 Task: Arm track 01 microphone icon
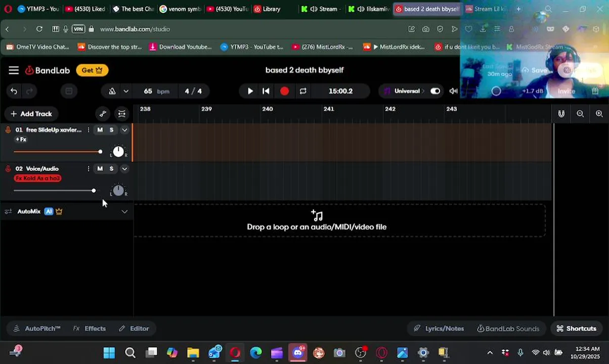pyautogui.click(x=8, y=130)
